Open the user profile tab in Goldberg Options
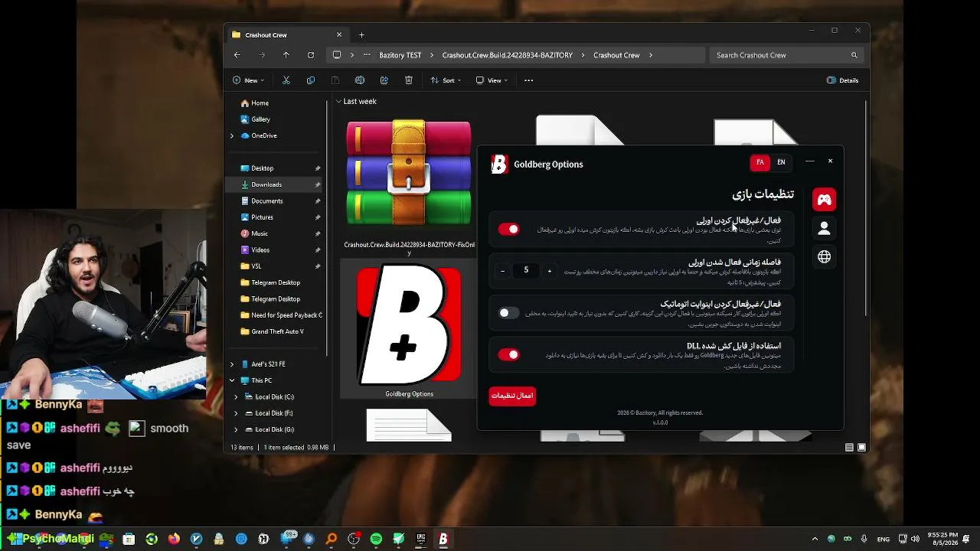This screenshot has width=980, height=551. [x=824, y=228]
